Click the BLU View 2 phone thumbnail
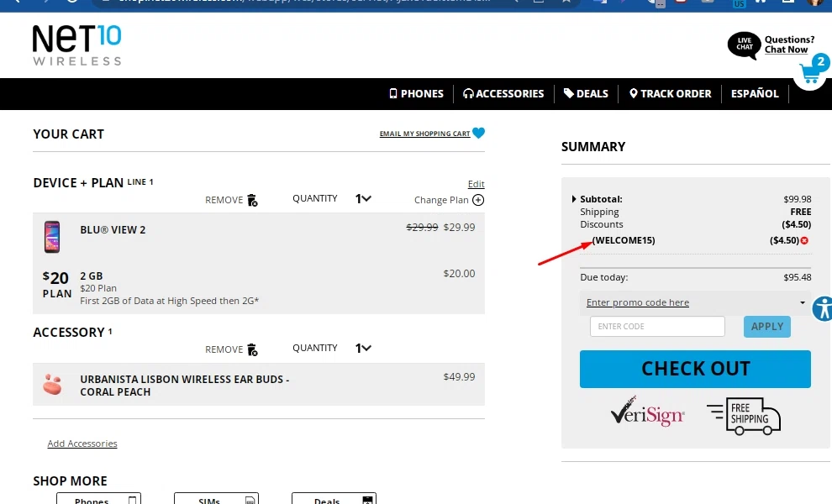This screenshot has height=504, width=832. point(52,237)
